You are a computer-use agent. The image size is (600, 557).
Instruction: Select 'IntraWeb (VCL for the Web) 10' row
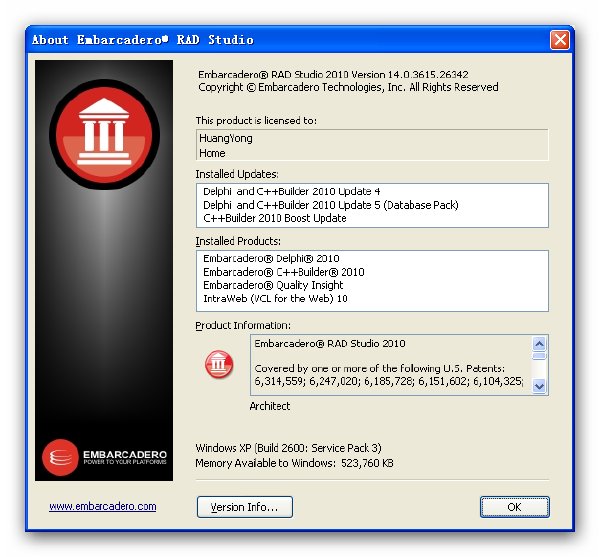(x=275, y=298)
